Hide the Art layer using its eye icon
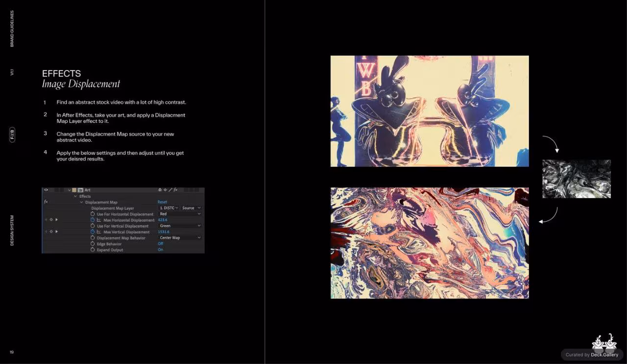The image size is (627, 364). click(x=46, y=190)
